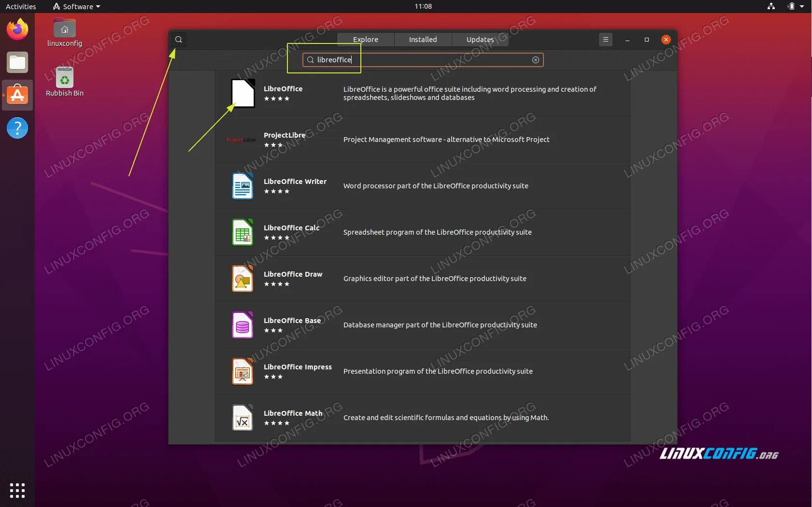Click the Project Management software description
The image size is (812, 507).
pyautogui.click(x=446, y=140)
